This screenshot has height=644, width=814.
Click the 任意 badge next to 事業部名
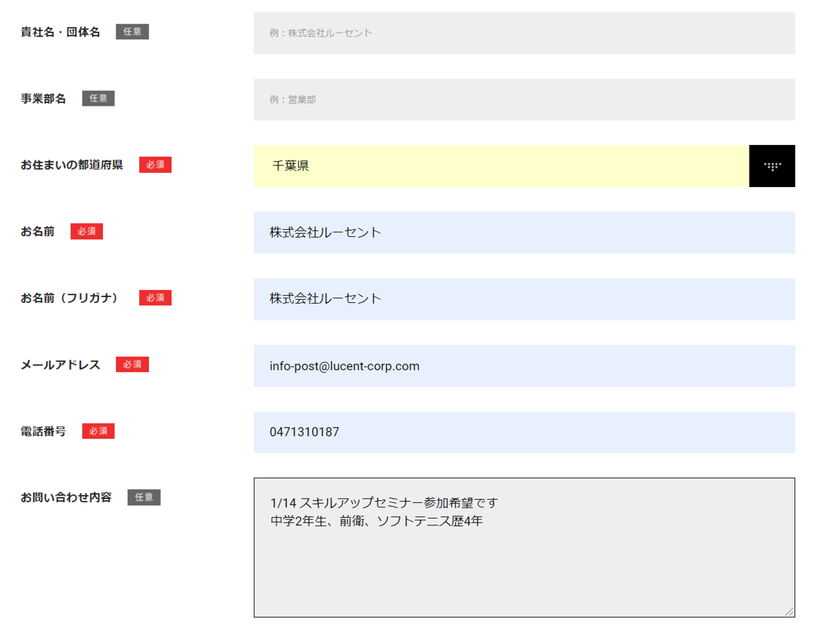(x=98, y=98)
